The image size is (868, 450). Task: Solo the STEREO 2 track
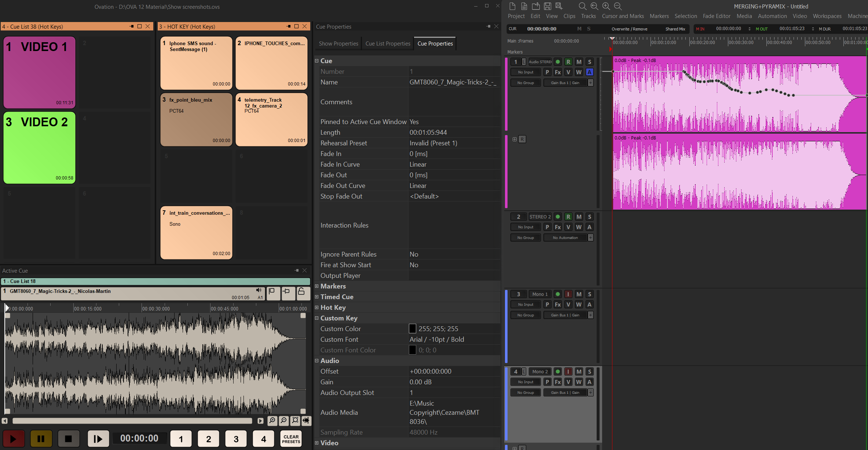(x=589, y=217)
